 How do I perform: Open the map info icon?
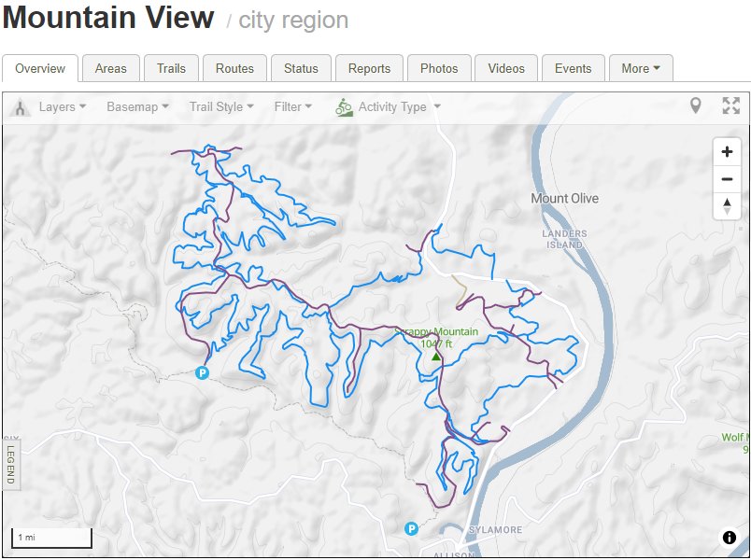click(729, 538)
